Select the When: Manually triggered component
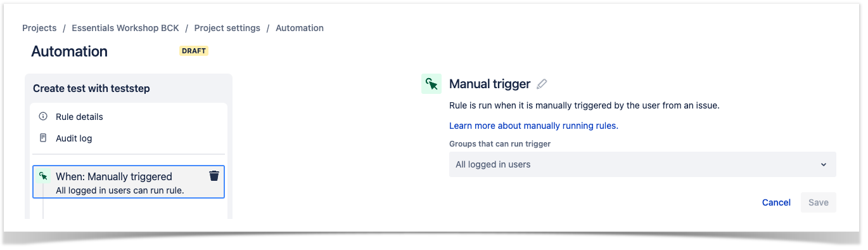 (129, 183)
